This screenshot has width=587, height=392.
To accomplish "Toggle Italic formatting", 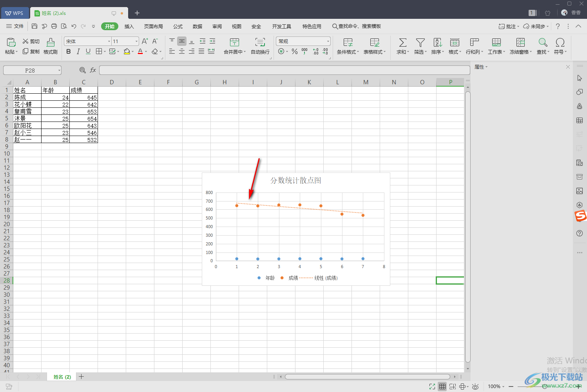I will (78, 51).
